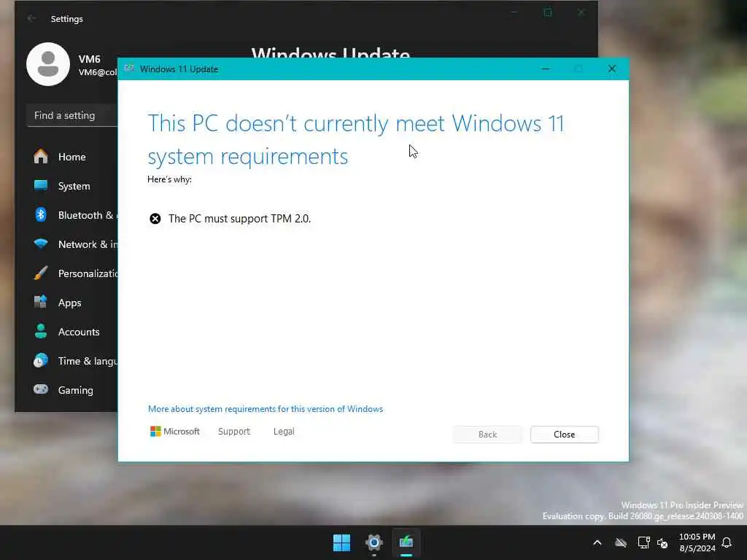Click the Home house icon

[x=41, y=156]
